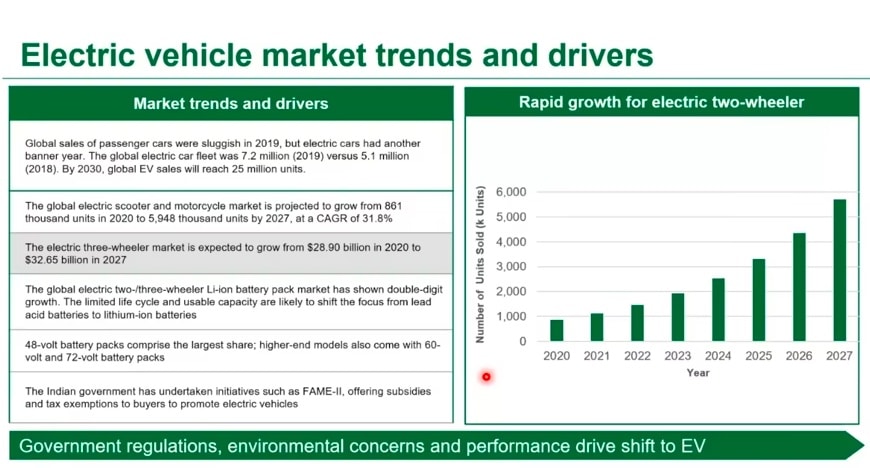Screen dimensions: 870x468
Task: Click the 'Year' x-axis title
Action: coord(698,373)
